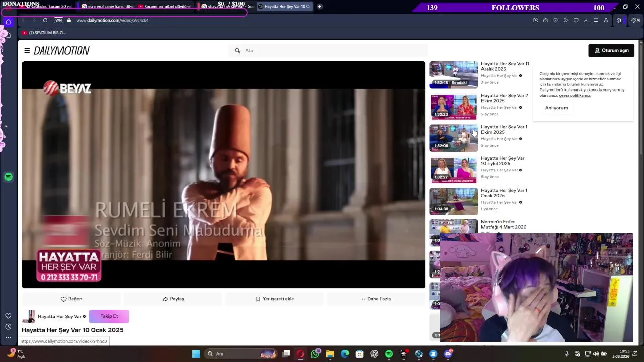Open the shield privacy icon in toolbar
Screen dimensions: 644x362
(x=556, y=20)
